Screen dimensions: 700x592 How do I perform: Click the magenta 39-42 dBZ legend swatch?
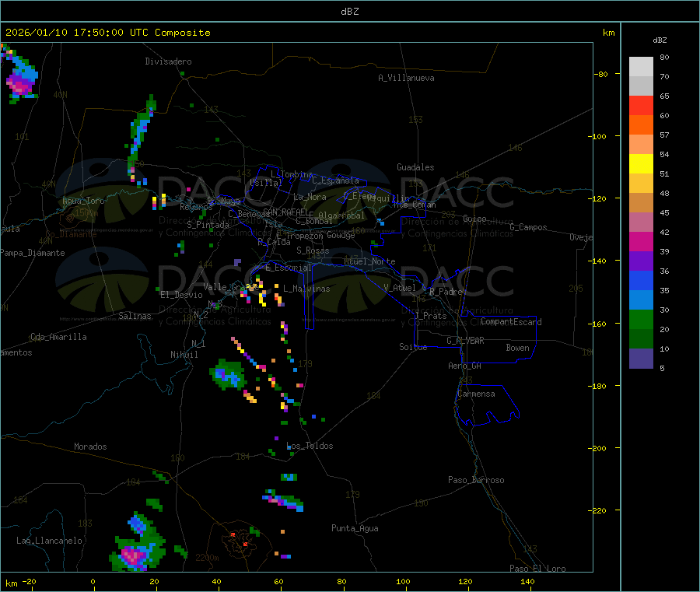(x=641, y=241)
